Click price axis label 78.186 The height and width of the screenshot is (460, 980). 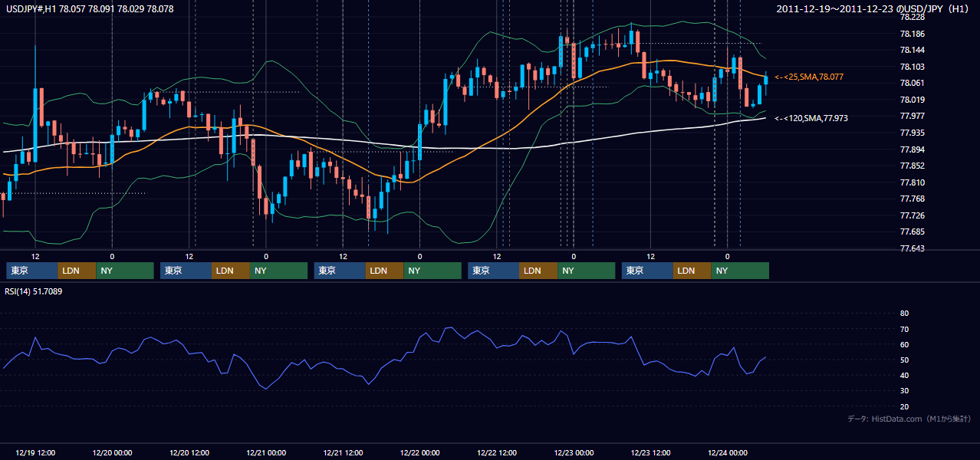pos(912,34)
